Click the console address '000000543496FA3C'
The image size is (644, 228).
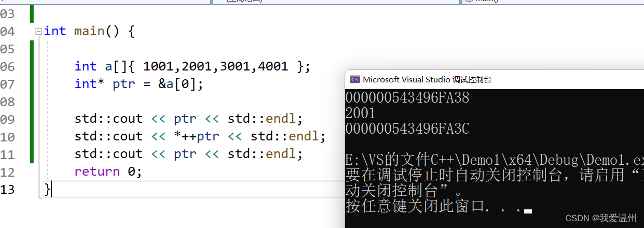click(407, 129)
